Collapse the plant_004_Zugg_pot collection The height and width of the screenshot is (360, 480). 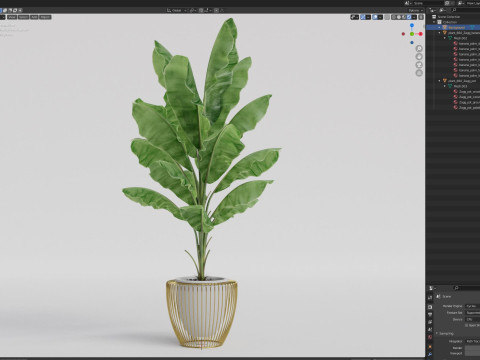click(x=439, y=81)
